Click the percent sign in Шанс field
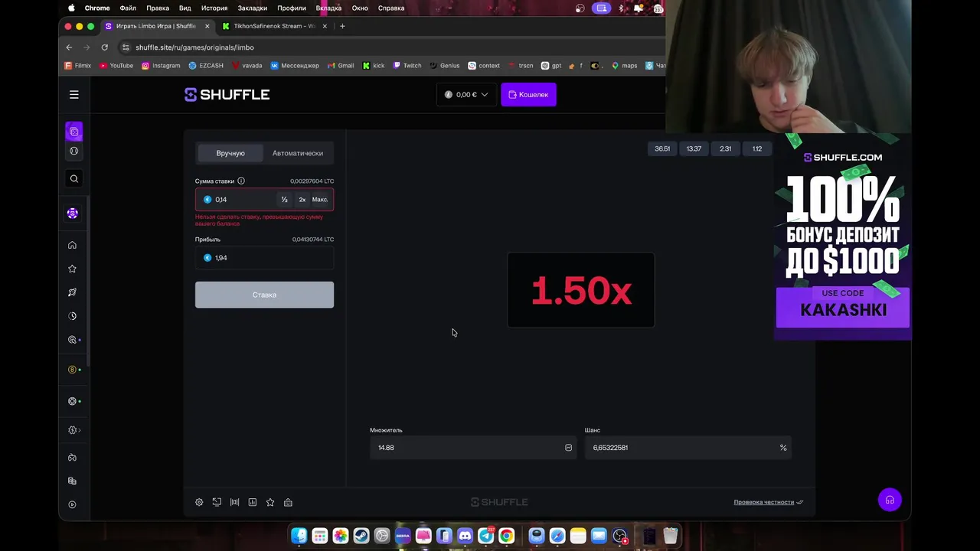This screenshot has height=551, width=980. click(783, 448)
